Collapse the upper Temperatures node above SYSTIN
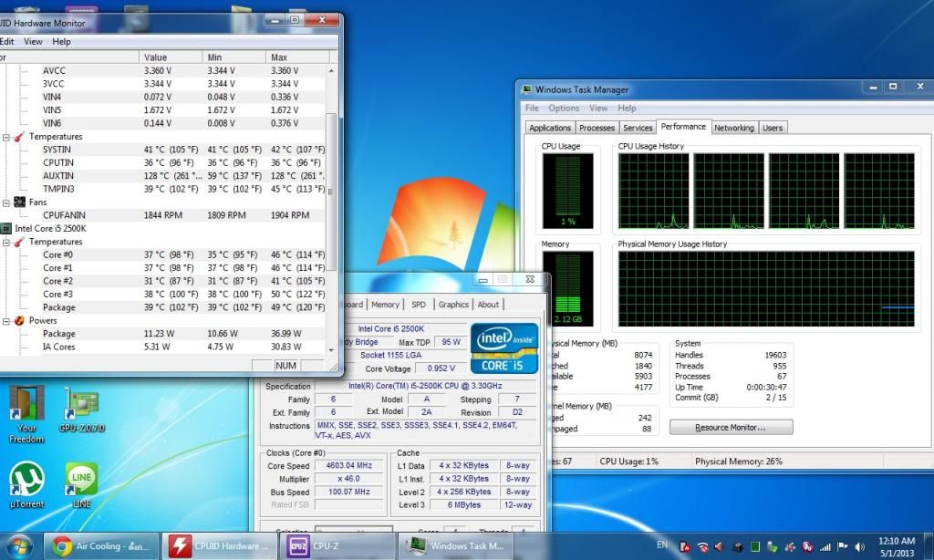Image resolution: width=934 pixels, height=560 pixels. (5, 136)
